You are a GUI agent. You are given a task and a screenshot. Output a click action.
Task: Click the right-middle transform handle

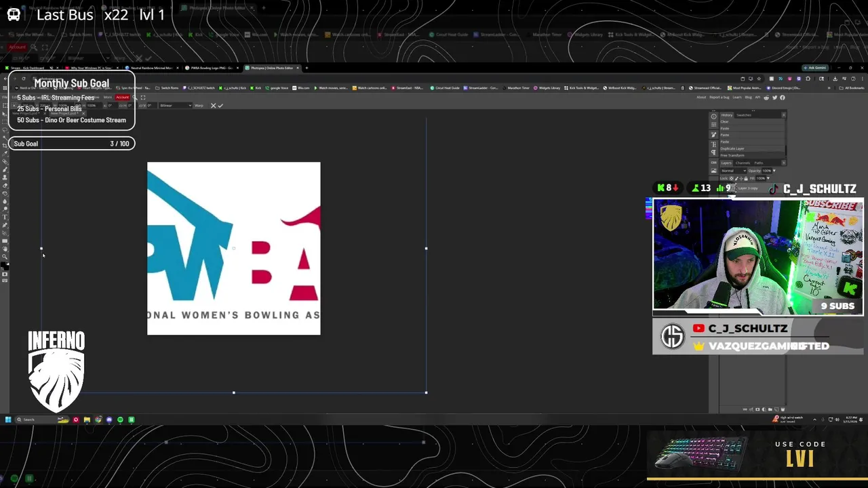[x=426, y=248]
